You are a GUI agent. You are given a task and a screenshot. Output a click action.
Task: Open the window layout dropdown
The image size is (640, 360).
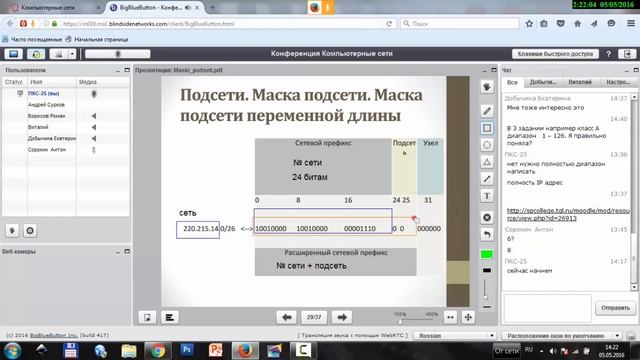tap(562, 336)
